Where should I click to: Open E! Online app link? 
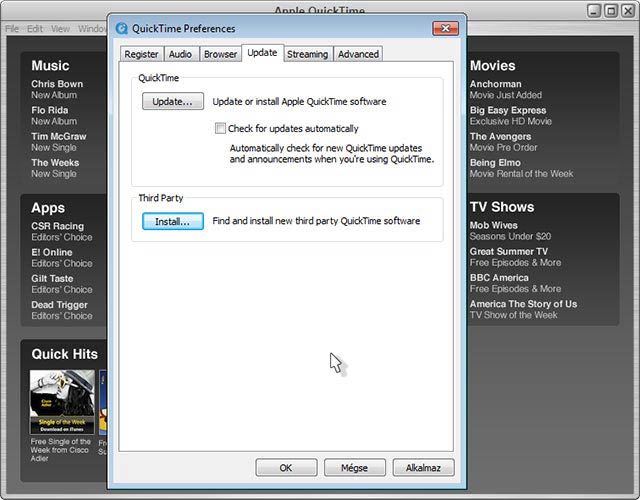pyautogui.click(x=62, y=258)
